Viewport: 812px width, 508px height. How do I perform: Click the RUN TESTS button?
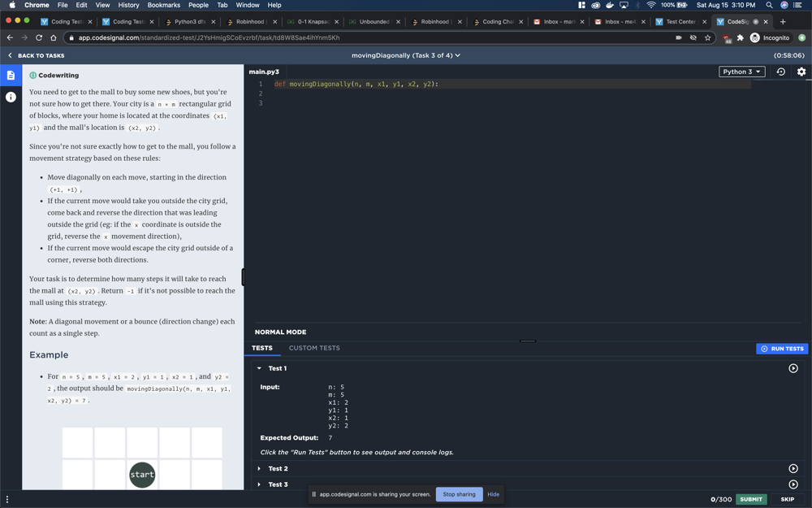click(782, 349)
